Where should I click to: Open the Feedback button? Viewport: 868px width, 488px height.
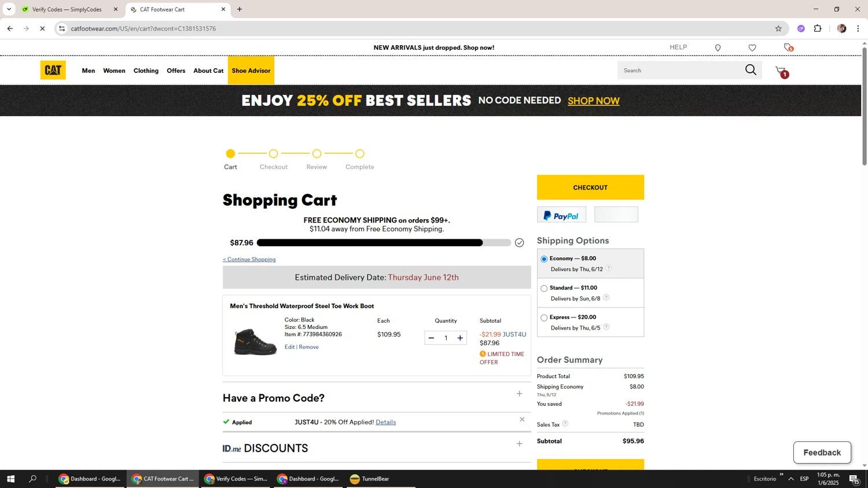pos(822,453)
